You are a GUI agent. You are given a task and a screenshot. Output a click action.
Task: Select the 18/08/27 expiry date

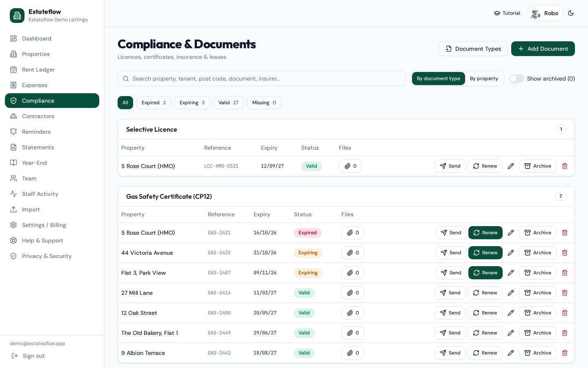point(265,353)
